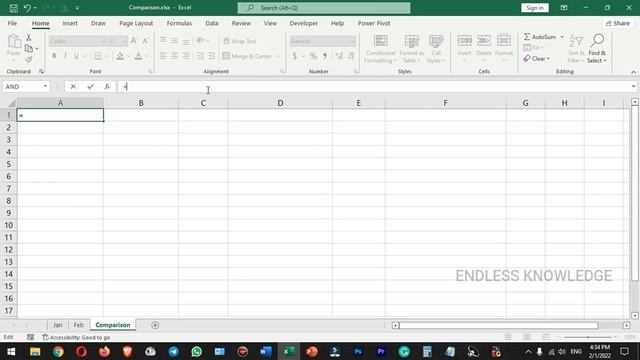The image size is (640, 360).
Task: Toggle Italic formatting
Action: coord(65,56)
